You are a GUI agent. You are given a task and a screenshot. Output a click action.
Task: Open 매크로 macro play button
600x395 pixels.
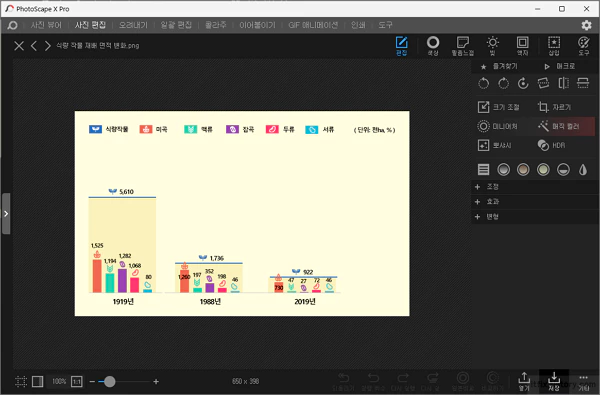560,67
